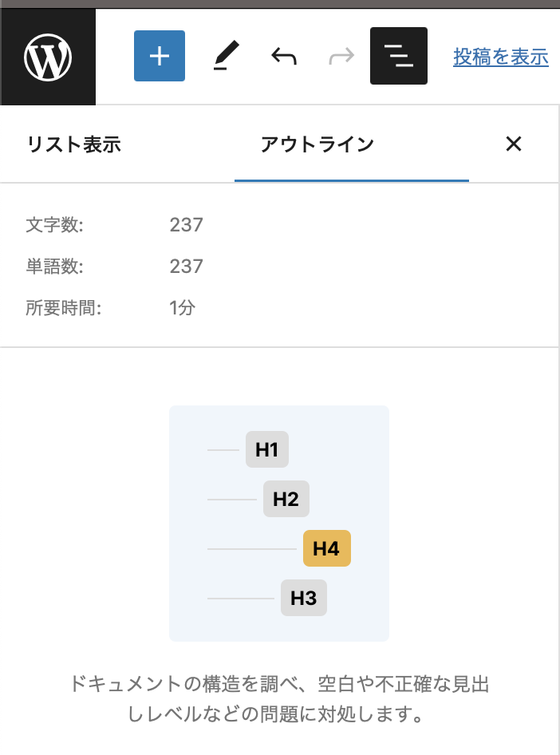The height and width of the screenshot is (755, 560).
Task: Toggle the document overview panel button
Action: pos(399,56)
